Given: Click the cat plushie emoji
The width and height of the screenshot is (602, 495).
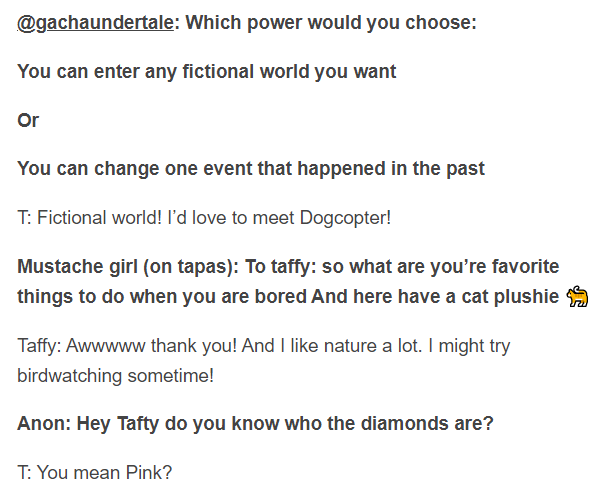Looking at the screenshot, I should (x=578, y=297).
